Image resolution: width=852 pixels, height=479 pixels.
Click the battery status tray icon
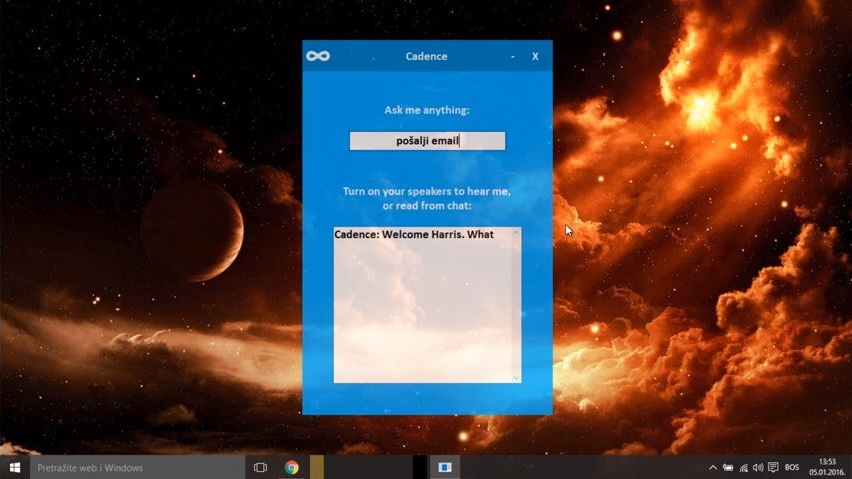coord(728,467)
